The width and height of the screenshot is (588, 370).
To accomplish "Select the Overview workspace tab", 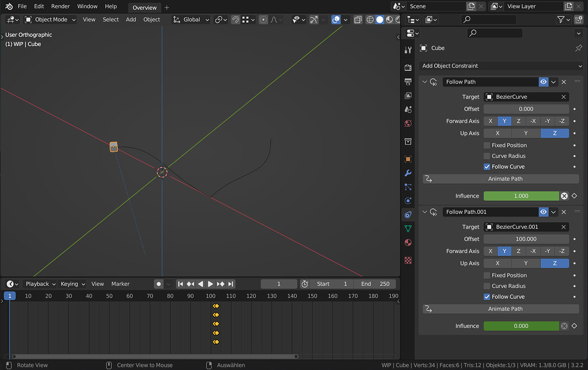I will [144, 7].
